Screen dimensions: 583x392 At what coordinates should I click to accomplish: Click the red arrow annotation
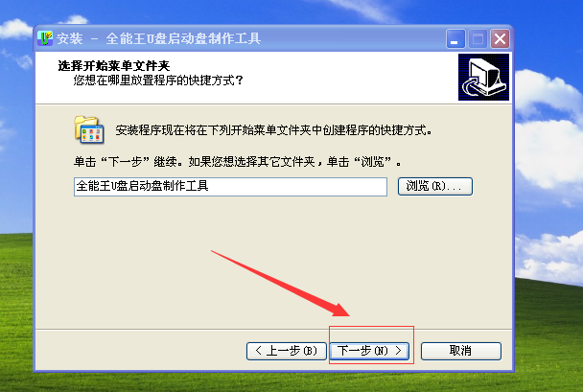coord(280,284)
